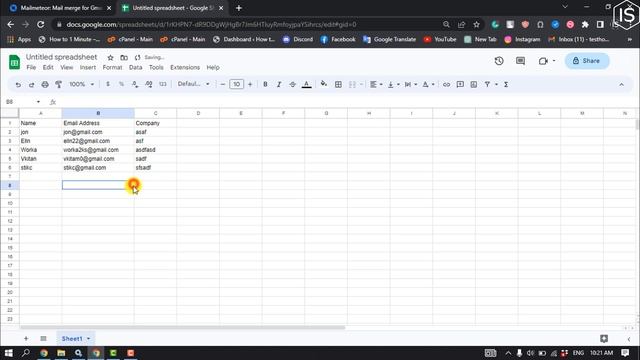Viewport: 640px width, 360px height.
Task: Toggle italic formatting
Action: [x=279, y=84]
